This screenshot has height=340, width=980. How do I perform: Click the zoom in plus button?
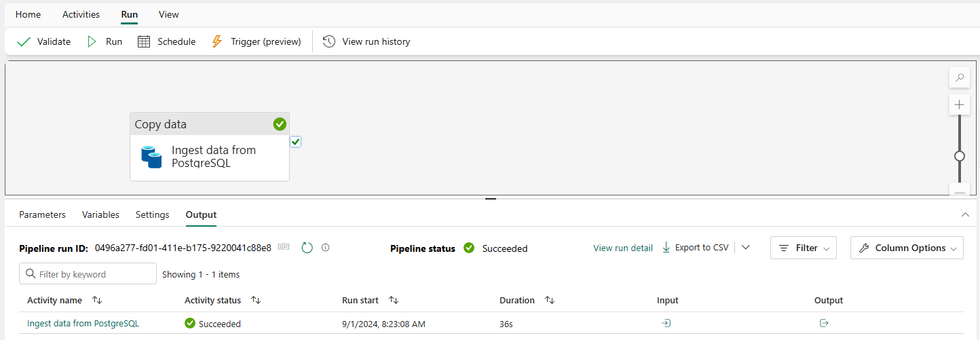[x=960, y=105]
